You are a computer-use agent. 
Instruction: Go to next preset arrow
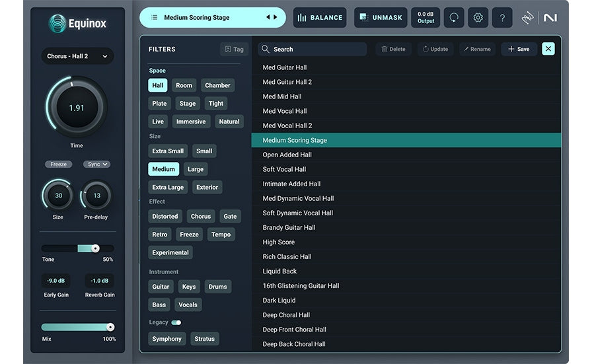point(276,17)
